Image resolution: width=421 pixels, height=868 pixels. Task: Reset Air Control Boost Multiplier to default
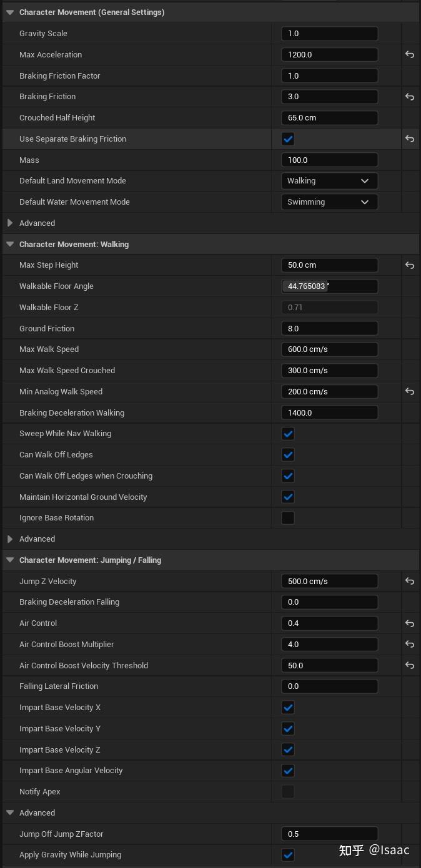pos(410,645)
